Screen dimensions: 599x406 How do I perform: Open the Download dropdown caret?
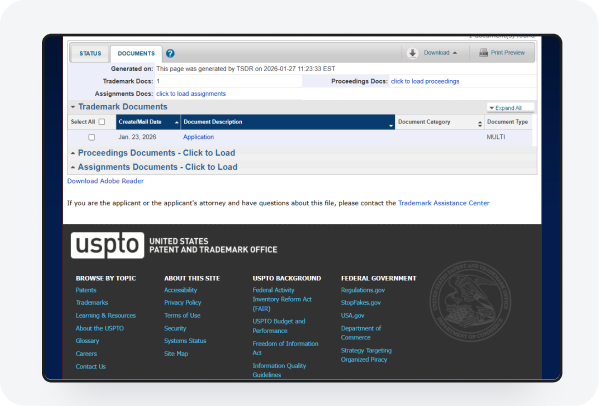pos(455,53)
